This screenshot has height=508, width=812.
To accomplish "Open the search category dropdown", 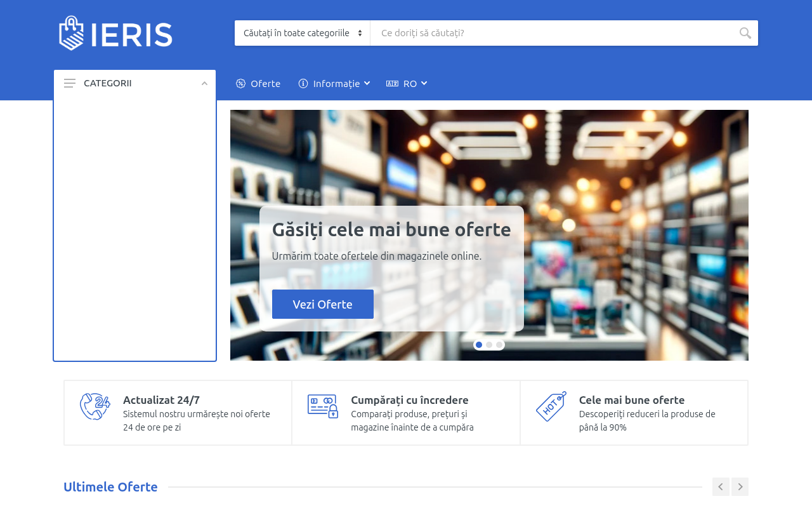I will click(303, 33).
